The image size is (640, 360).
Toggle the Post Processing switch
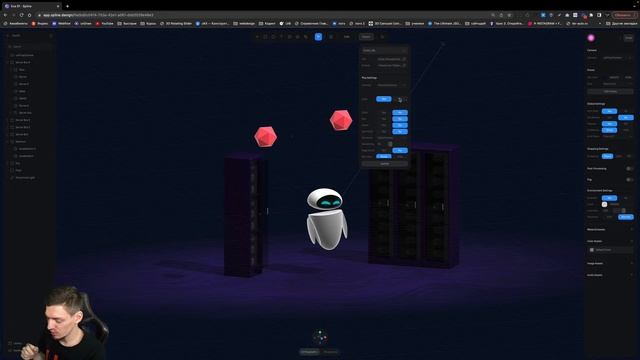tap(630, 169)
